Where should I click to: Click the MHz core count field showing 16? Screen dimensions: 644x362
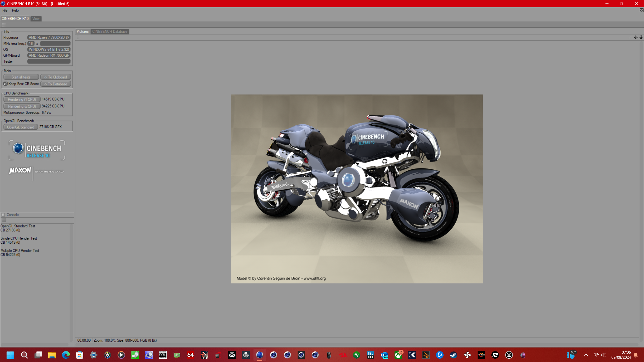click(x=31, y=43)
